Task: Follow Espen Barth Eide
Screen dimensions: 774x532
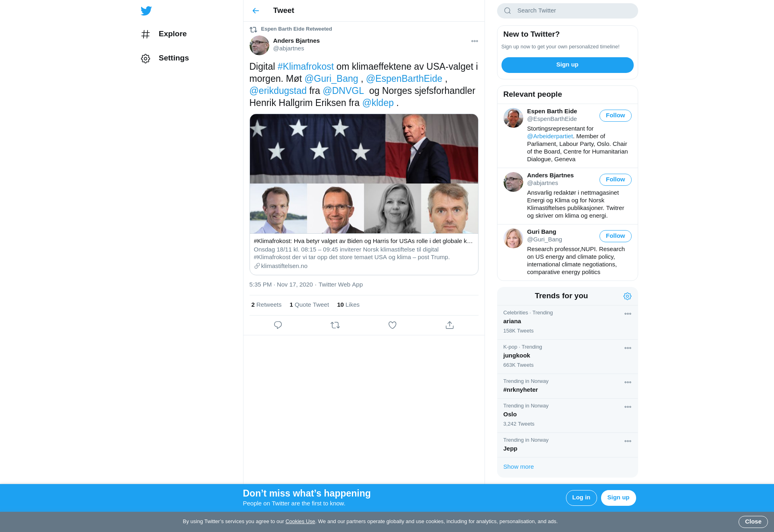Action: pyautogui.click(x=615, y=116)
